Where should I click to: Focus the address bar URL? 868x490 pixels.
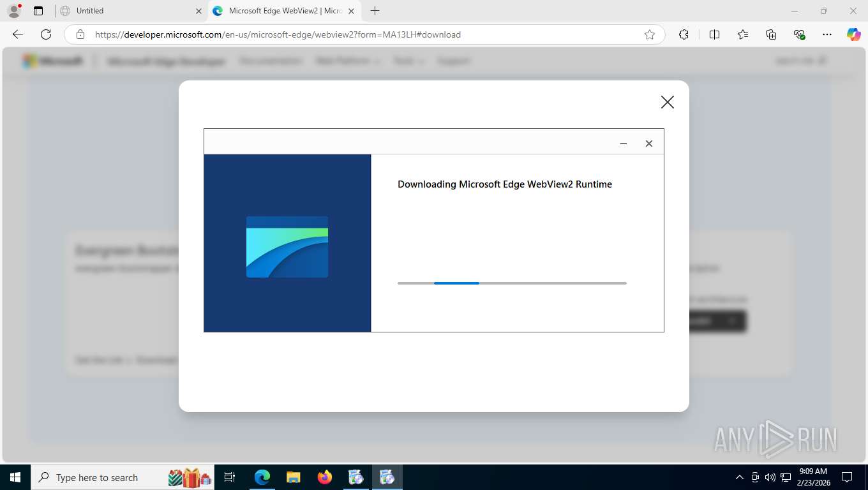[x=278, y=34]
